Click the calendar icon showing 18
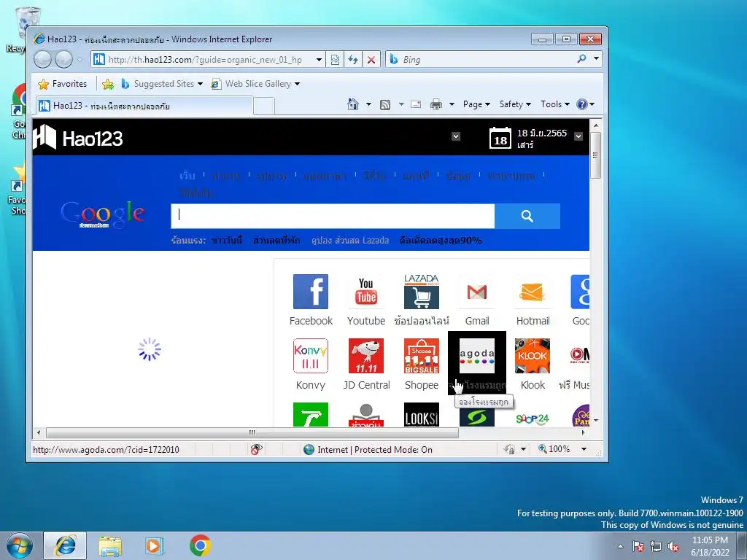The width and height of the screenshot is (747, 560). pos(500,138)
